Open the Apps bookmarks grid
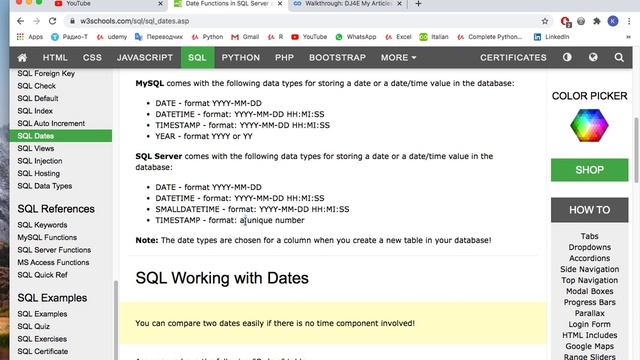 click(x=30, y=37)
